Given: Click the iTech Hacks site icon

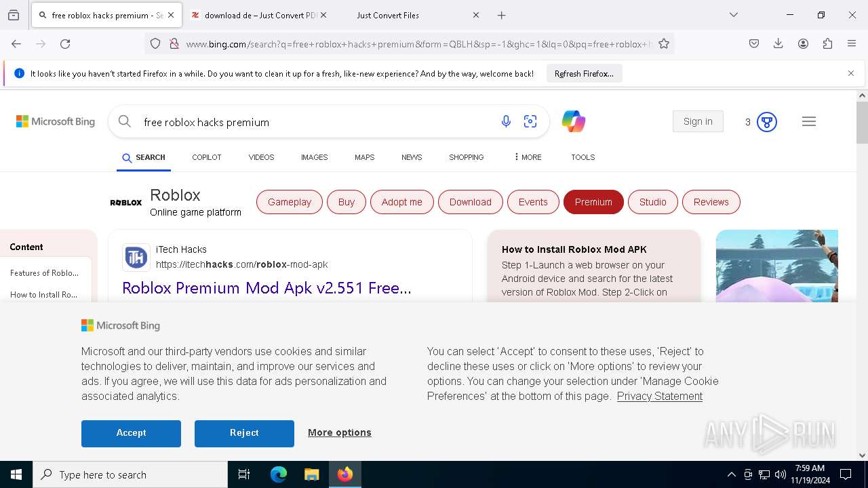Looking at the screenshot, I should pyautogui.click(x=136, y=258).
